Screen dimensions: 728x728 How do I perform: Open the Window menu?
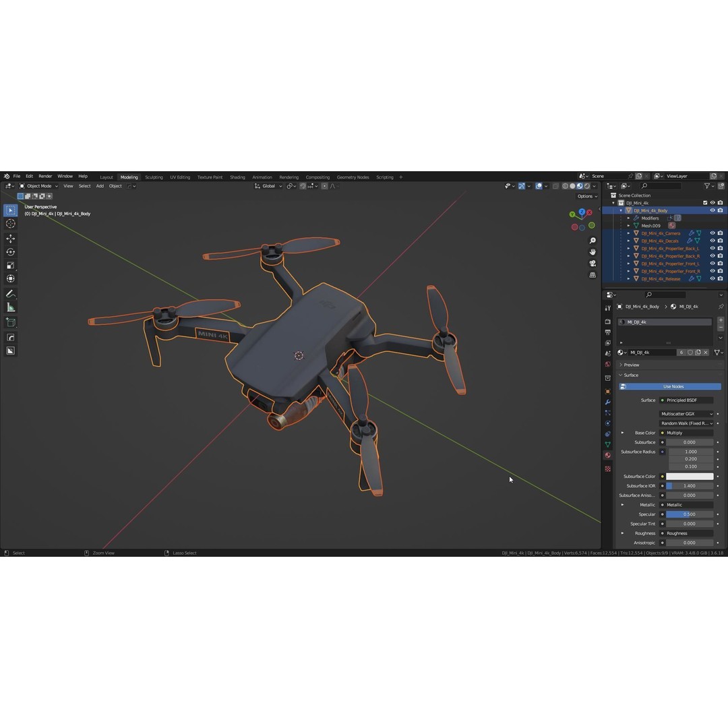coord(65,177)
